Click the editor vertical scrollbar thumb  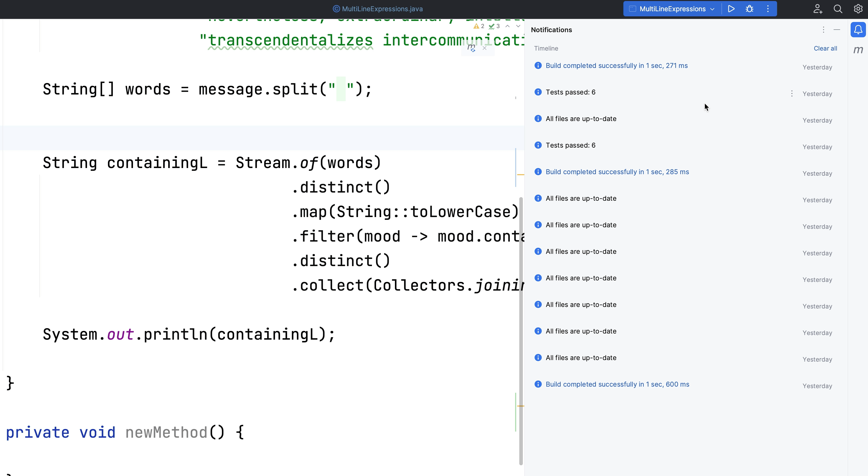click(521, 330)
